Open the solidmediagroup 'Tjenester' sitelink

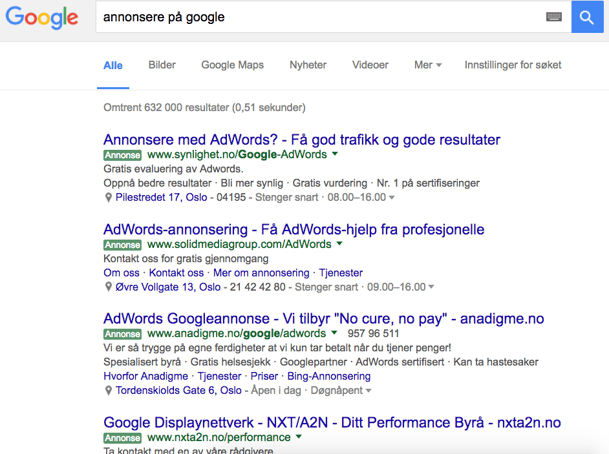pyautogui.click(x=341, y=273)
